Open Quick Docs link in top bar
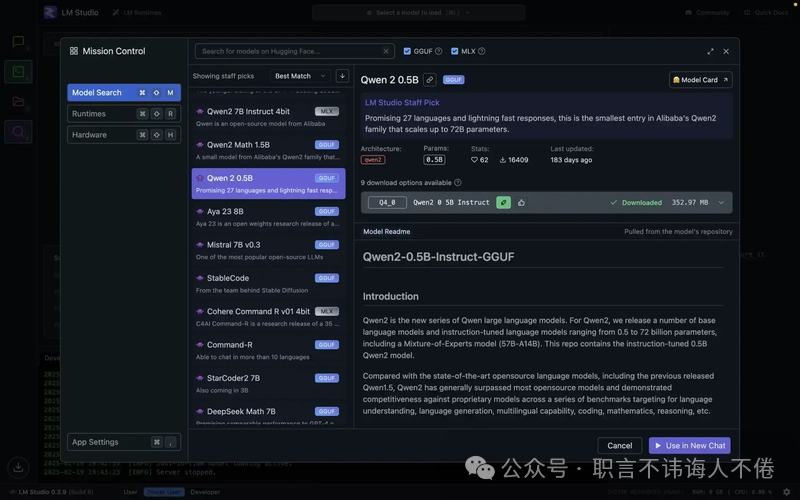The width and height of the screenshot is (800, 500). 766,12
